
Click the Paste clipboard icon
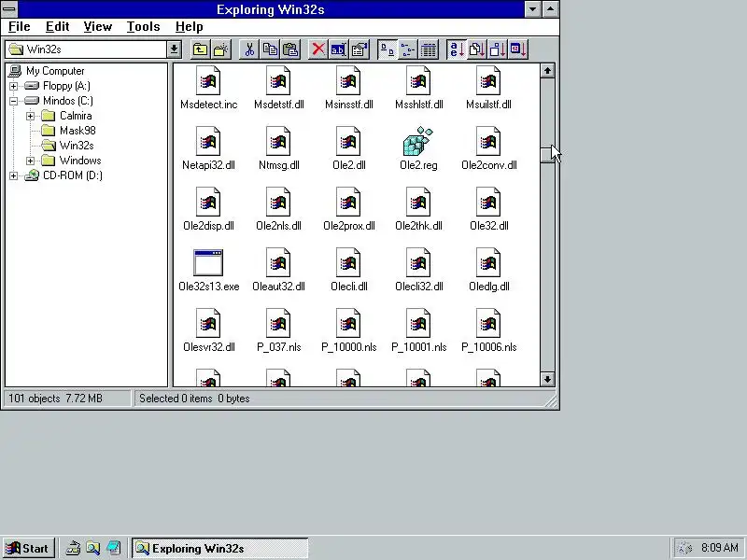290,49
